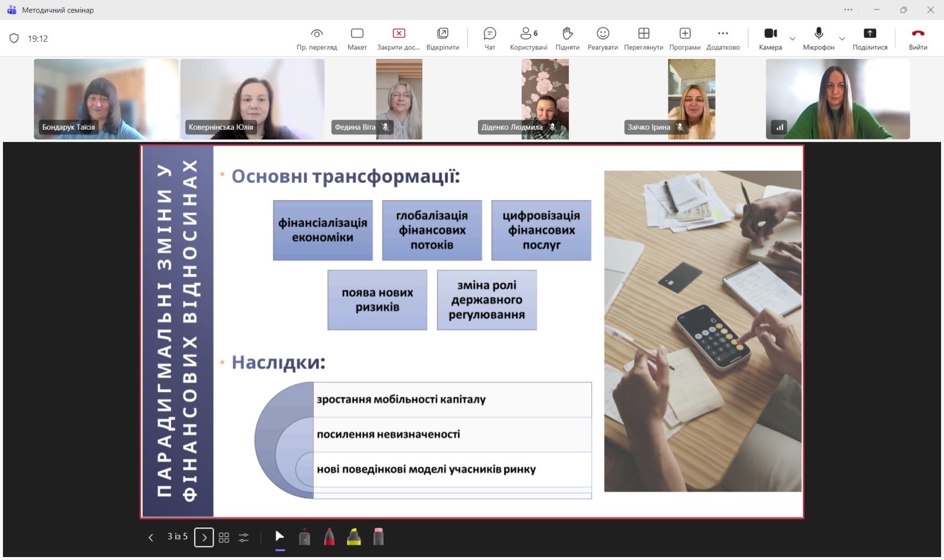Open the slide grid view

click(224, 538)
